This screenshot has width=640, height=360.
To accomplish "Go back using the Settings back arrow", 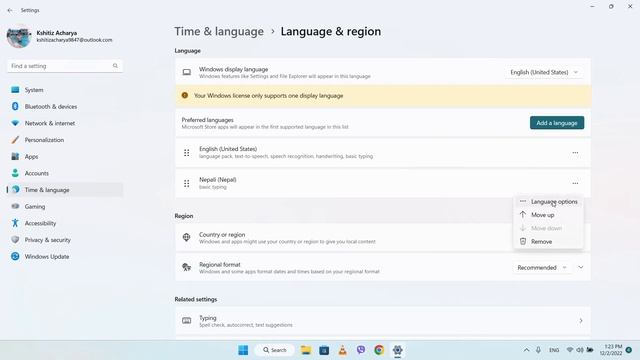I will (10, 10).
